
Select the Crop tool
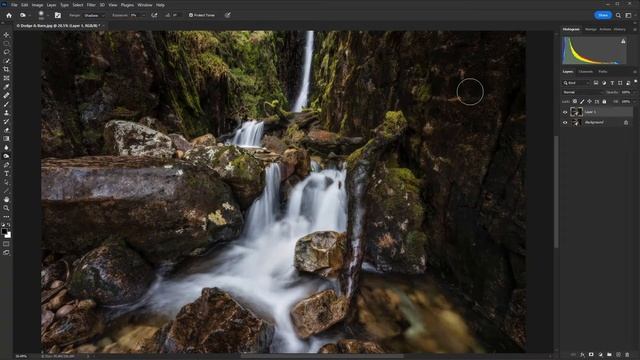6,69
